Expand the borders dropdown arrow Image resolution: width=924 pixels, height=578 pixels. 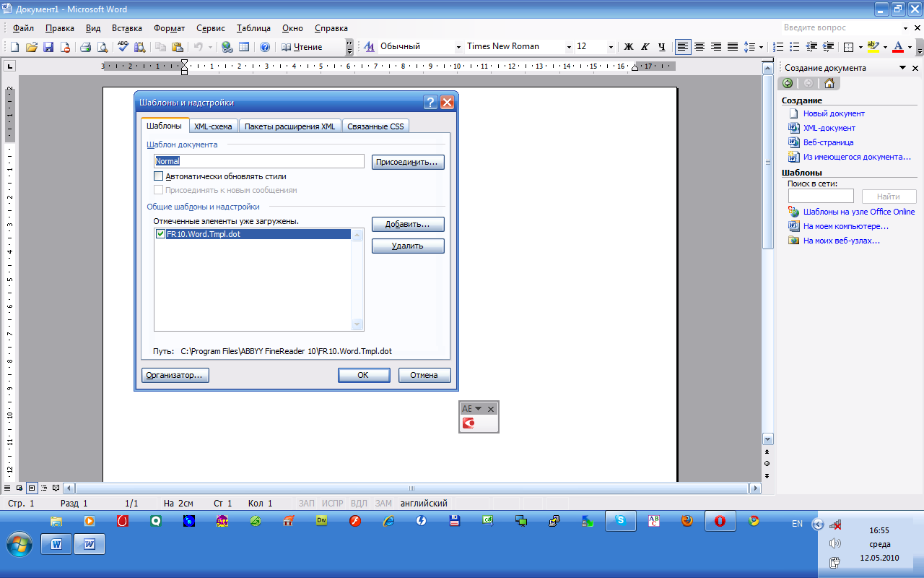tap(861, 47)
